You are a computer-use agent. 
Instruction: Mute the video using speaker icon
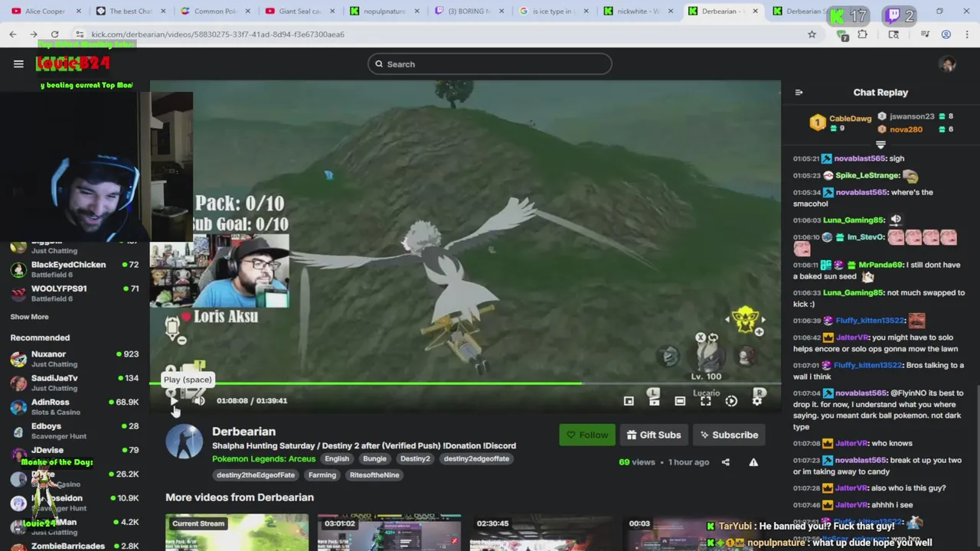pos(199,400)
